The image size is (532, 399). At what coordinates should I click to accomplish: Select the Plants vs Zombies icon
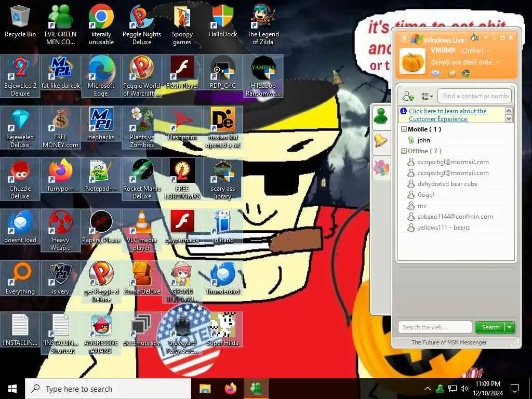tap(142, 128)
